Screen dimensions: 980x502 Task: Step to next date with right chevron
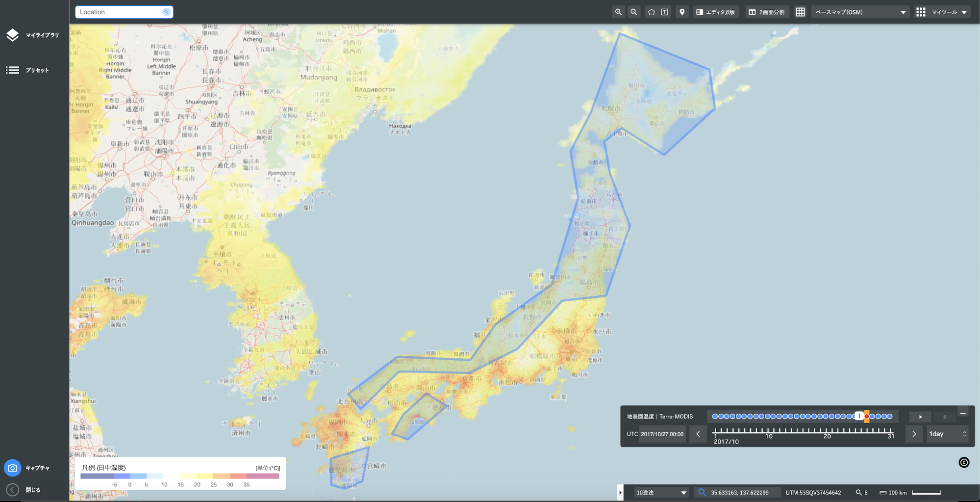[x=914, y=434]
